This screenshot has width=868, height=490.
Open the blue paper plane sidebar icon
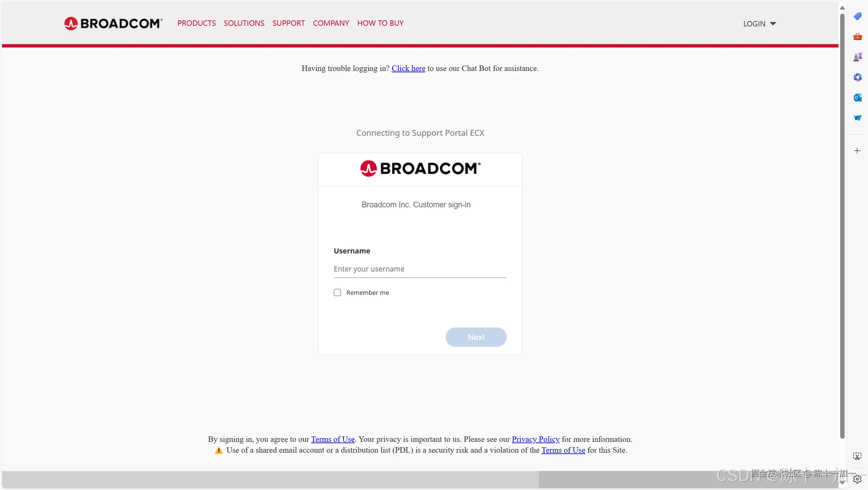pyautogui.click(x=857, y=118)
